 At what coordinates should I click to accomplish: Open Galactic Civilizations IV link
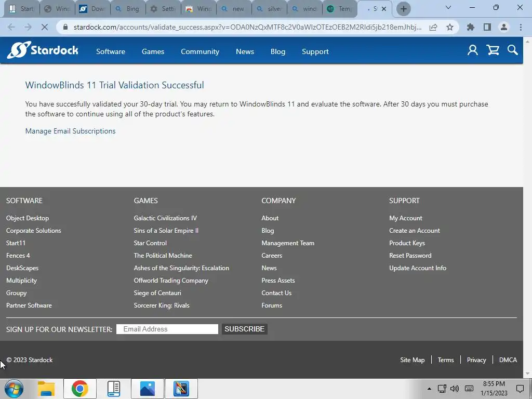tap(165, 218)
